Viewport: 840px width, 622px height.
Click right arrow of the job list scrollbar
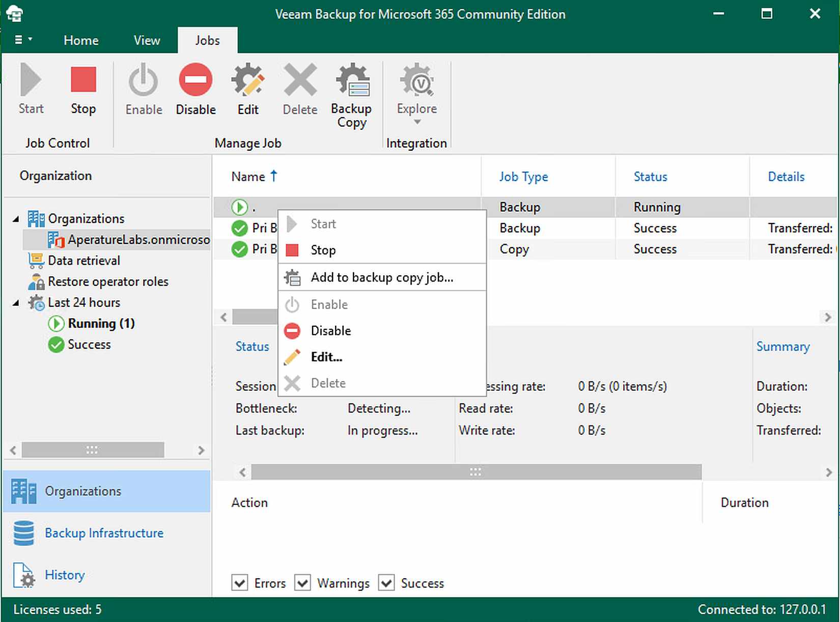(828, 317)
